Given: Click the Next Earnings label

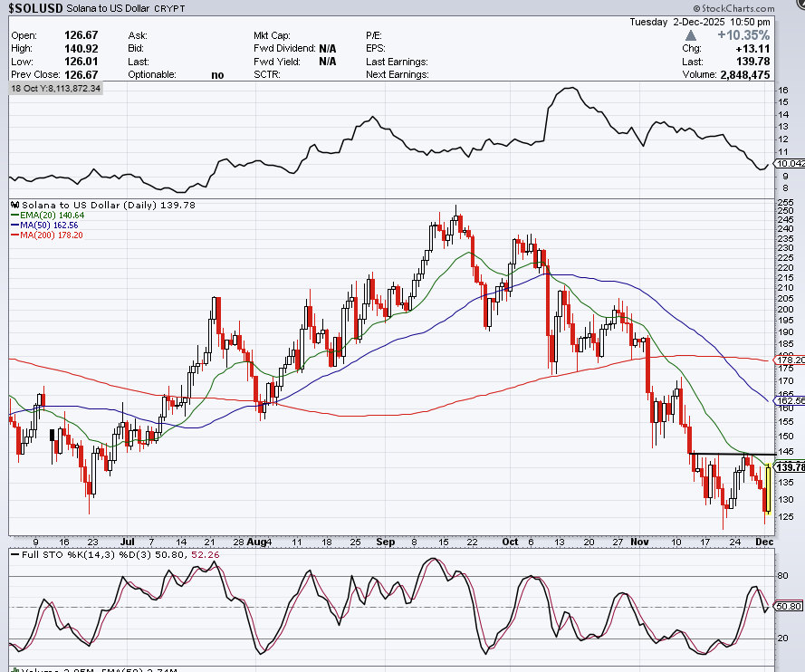Looking at the screenshot, I should (398, 74).
